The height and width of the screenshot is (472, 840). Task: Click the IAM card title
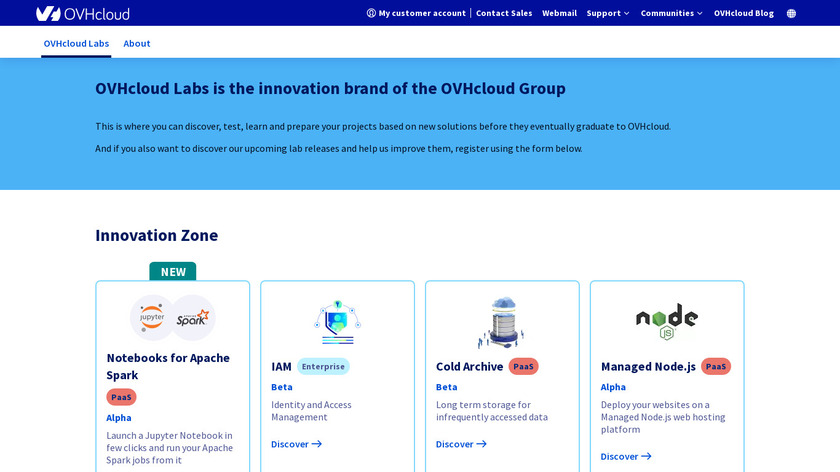tap(281, 366)
